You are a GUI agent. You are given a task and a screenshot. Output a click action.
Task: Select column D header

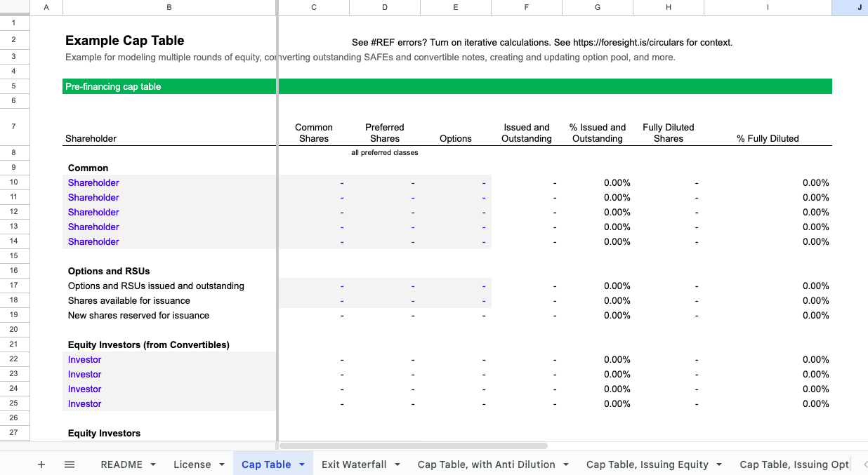pos(385,7)
